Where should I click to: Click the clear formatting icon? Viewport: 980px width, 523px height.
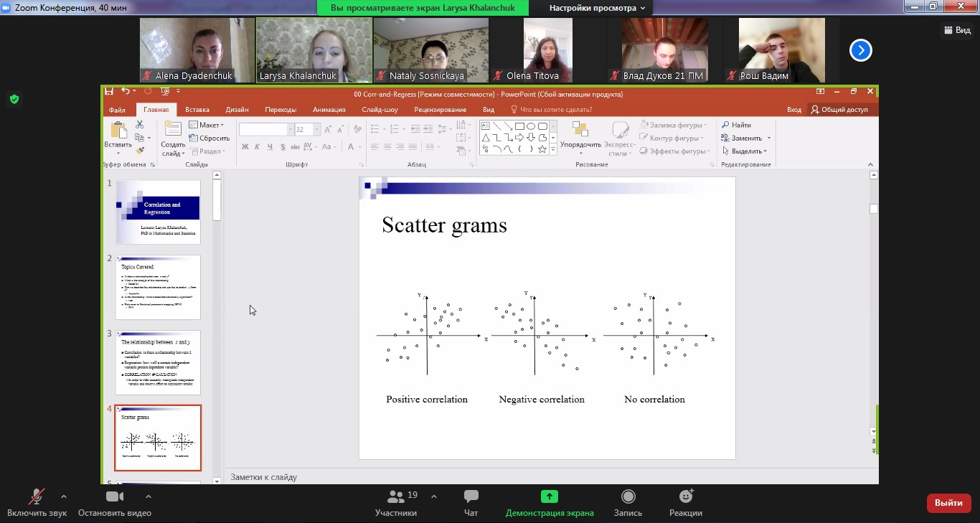[357, 130]
